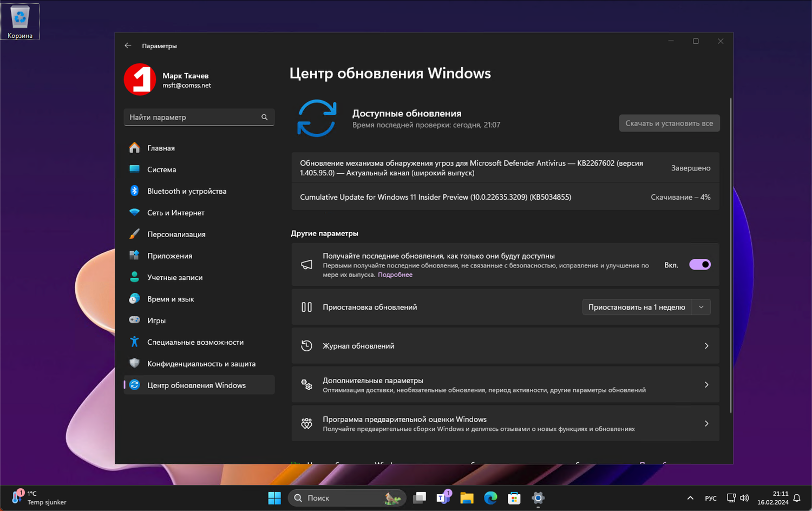Screen dimensions: 812x511
Task: Click Скачать и установить все button
Action: (669, 123)
